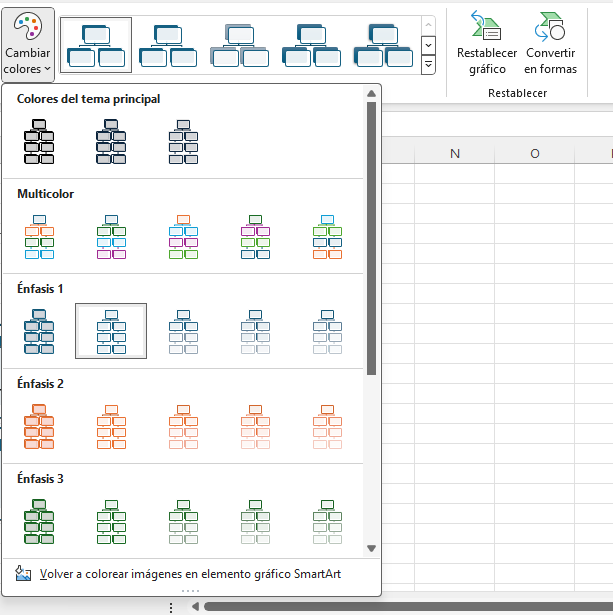This screenshot has height=615, width=613.
Task: Select second SmartArt style in ribbon gallery
Action: pyautogui.click(x=168, y=45)
